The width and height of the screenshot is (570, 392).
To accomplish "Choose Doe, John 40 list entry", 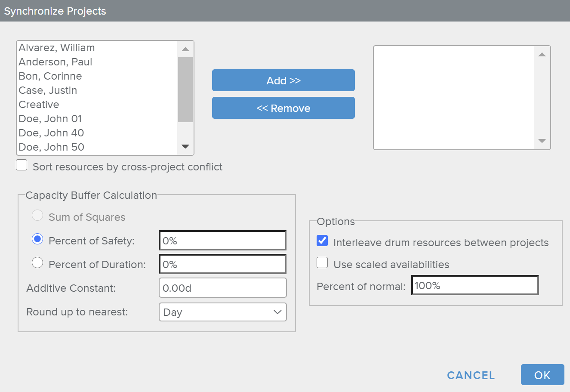I will coord(51,133).
